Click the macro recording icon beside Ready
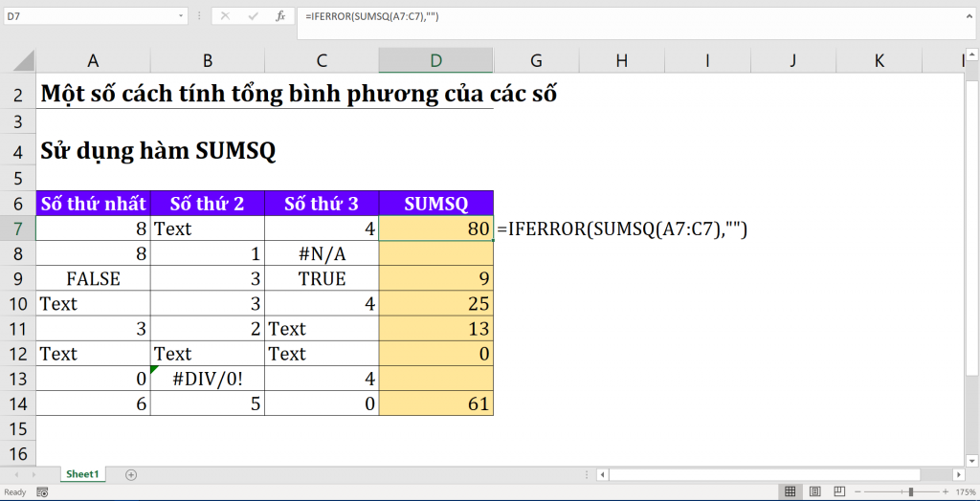The image size is (980, 501). click(42, 491)
